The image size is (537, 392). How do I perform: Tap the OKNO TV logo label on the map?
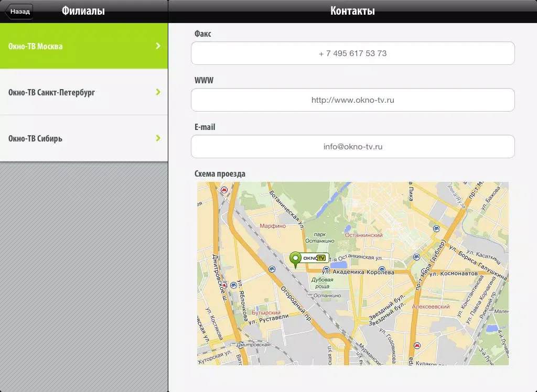(x=315, y=258)
